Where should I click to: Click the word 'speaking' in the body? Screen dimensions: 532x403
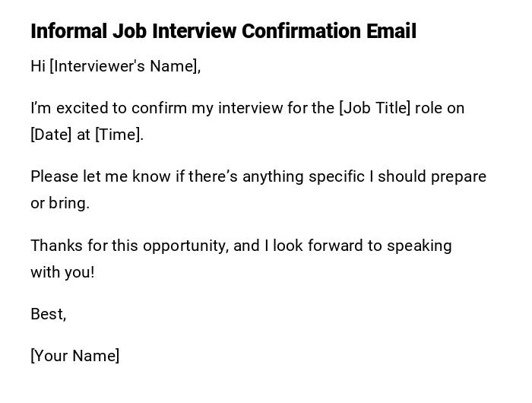(x=419, y=246)
